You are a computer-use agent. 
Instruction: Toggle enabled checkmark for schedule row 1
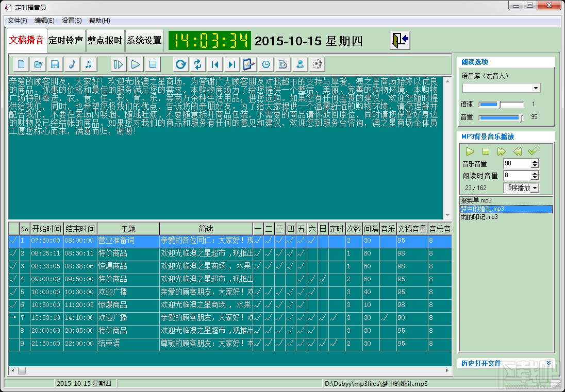coord(13,241)
